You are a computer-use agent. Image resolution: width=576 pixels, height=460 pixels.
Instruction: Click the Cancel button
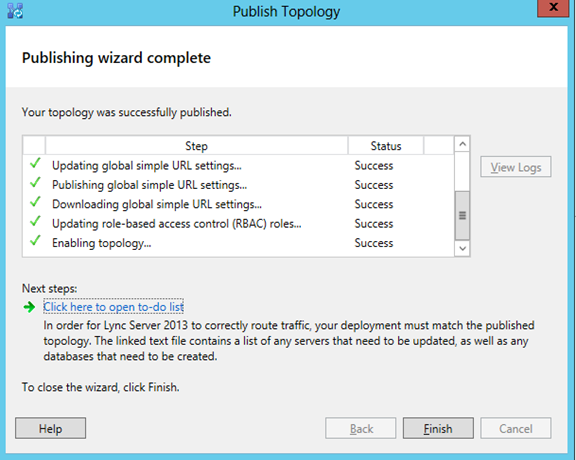516,428
